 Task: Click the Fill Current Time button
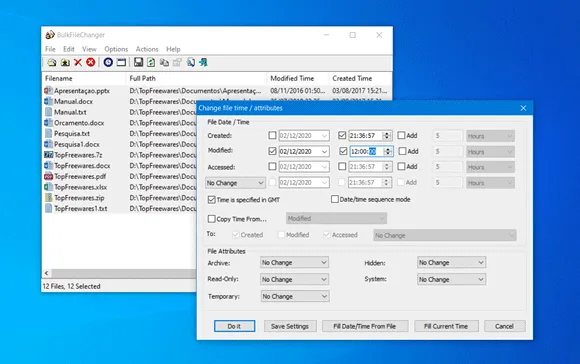446,326
